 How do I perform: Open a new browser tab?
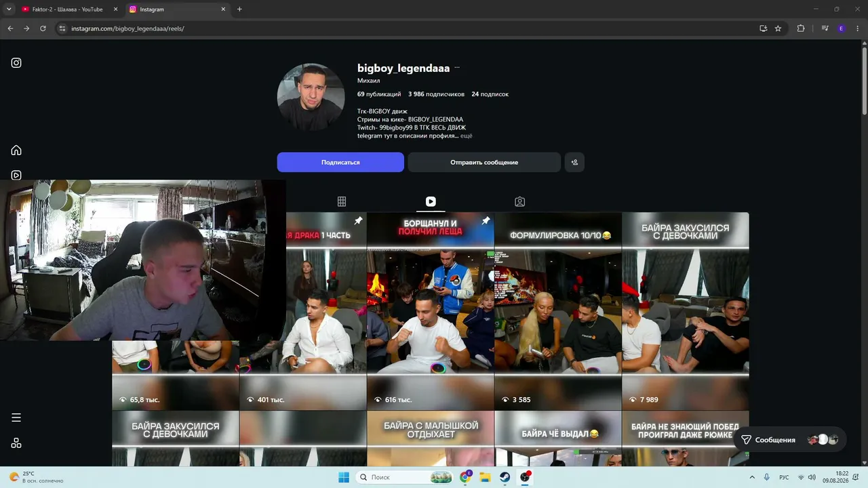239,9
